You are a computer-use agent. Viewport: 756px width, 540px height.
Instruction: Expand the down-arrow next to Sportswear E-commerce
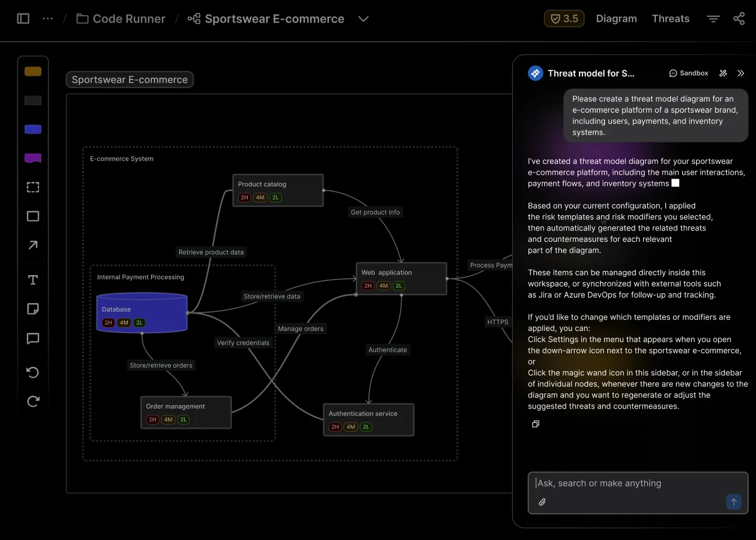tap(363, 19)
